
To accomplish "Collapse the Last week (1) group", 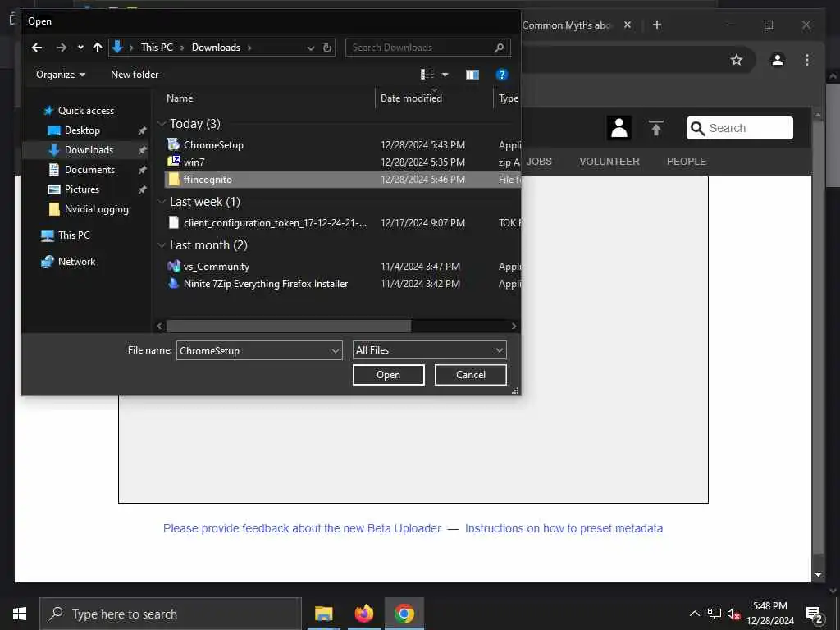I will 162,202.
